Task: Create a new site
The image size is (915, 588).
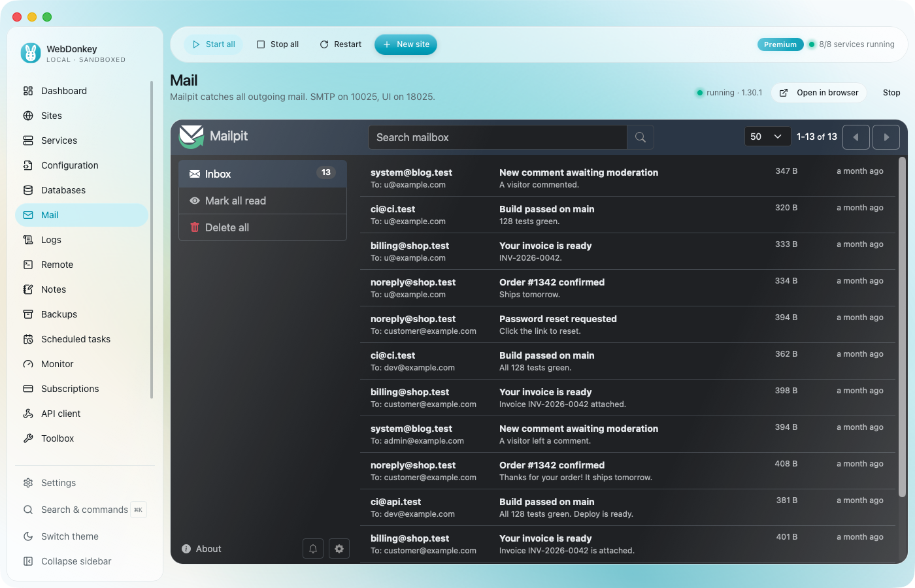Action: click(x=406, y=44)
